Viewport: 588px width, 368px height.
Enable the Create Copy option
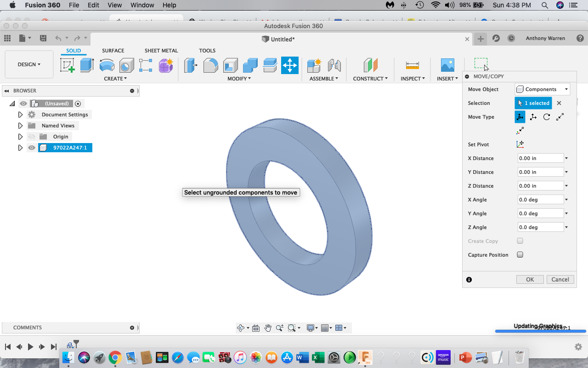(520, 241)
